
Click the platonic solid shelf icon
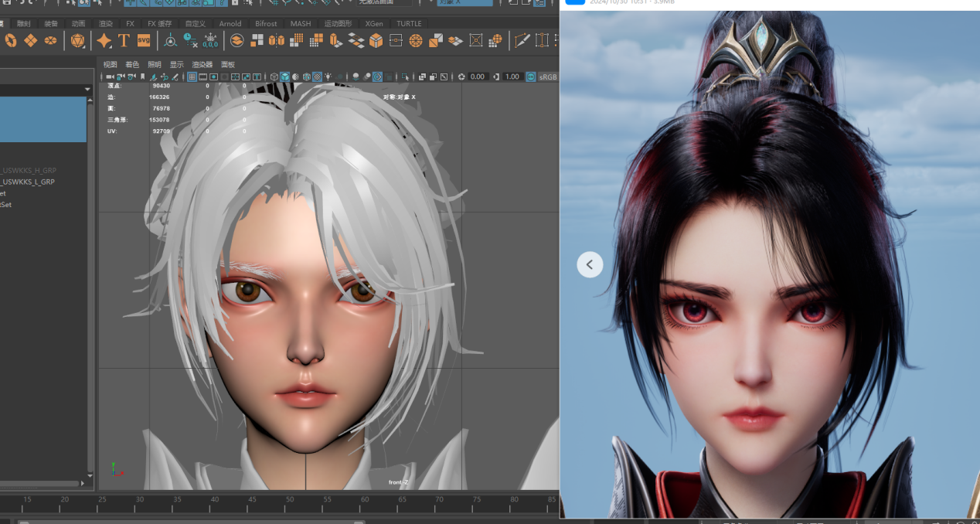pyautogui.click(x=77, y=40)
